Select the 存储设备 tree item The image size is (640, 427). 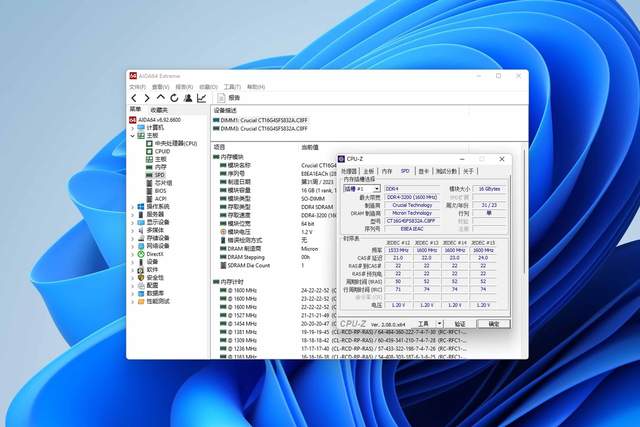158,238
